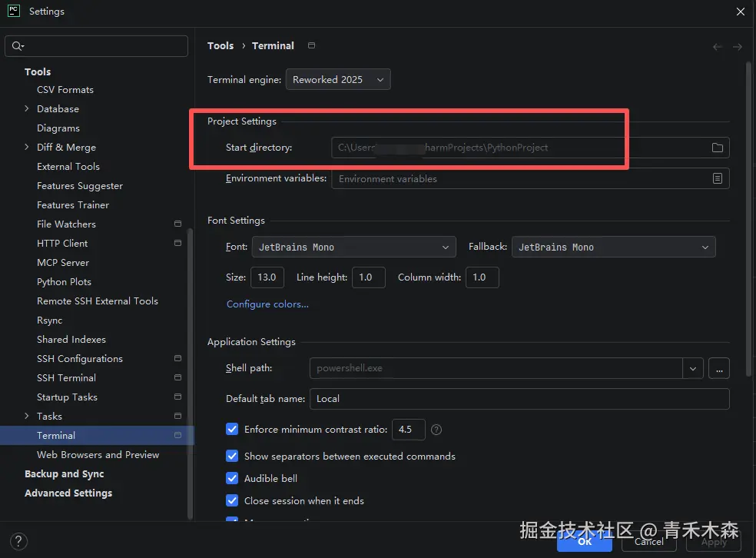Click Configure colors link

click(x=267, y=304)
